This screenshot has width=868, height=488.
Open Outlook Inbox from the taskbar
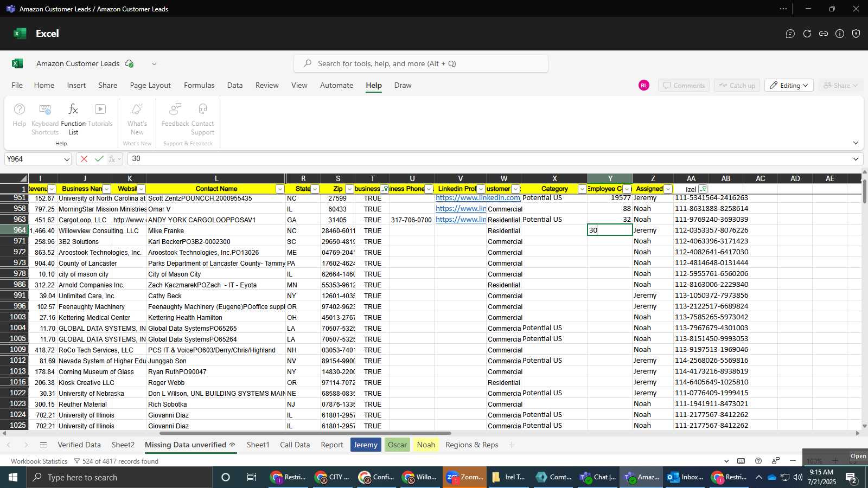click(x=685, y=477)
